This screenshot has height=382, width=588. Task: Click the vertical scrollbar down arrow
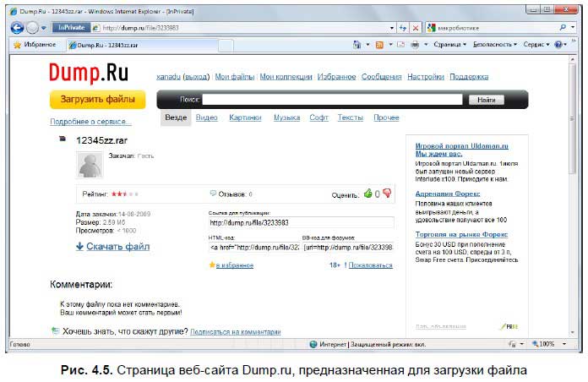pos(572,332)
